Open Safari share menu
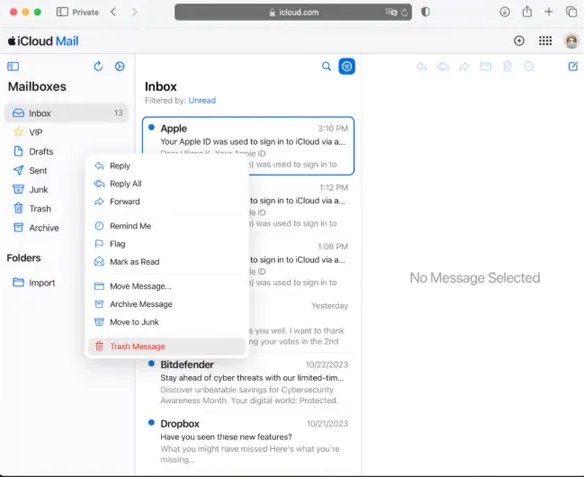This screenshot has height=477, width=585. click(x=527, y=12)
